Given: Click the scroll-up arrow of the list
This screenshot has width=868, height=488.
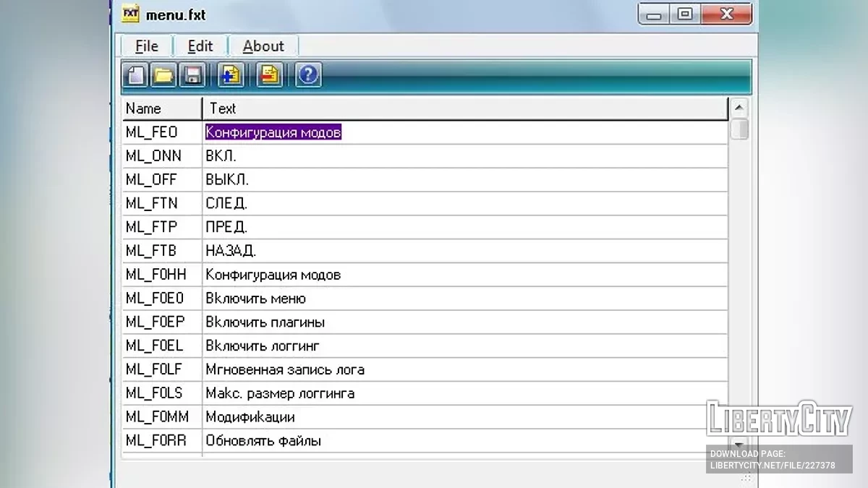Looking at the screenshot, I should [x=739, y=108].
